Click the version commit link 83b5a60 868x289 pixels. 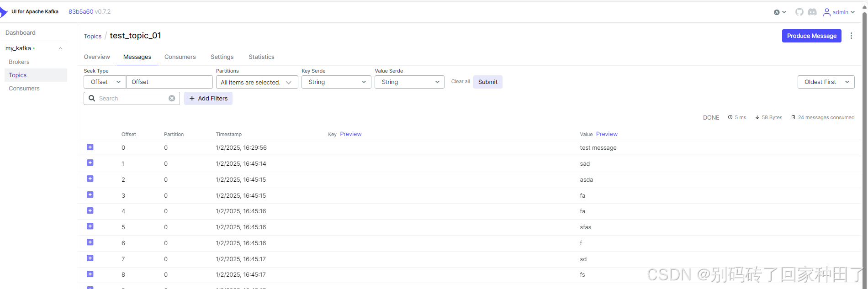click(x=81, y=12)
